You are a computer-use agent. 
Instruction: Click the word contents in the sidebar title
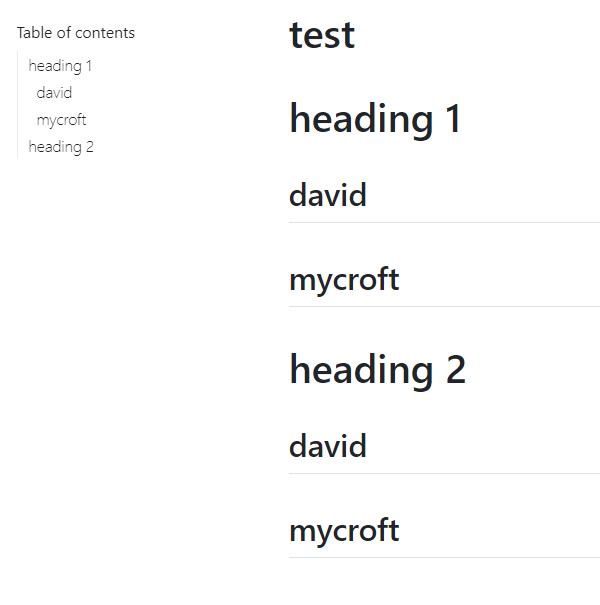105,33
